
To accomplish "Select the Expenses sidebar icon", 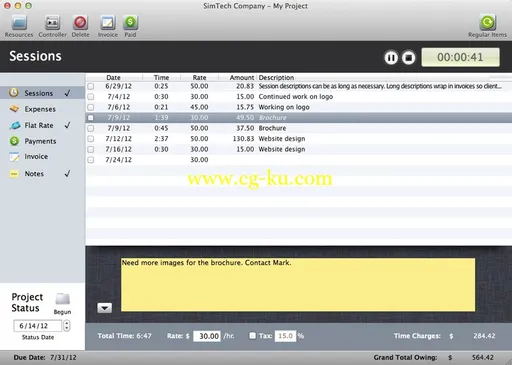I will point(14,109).
